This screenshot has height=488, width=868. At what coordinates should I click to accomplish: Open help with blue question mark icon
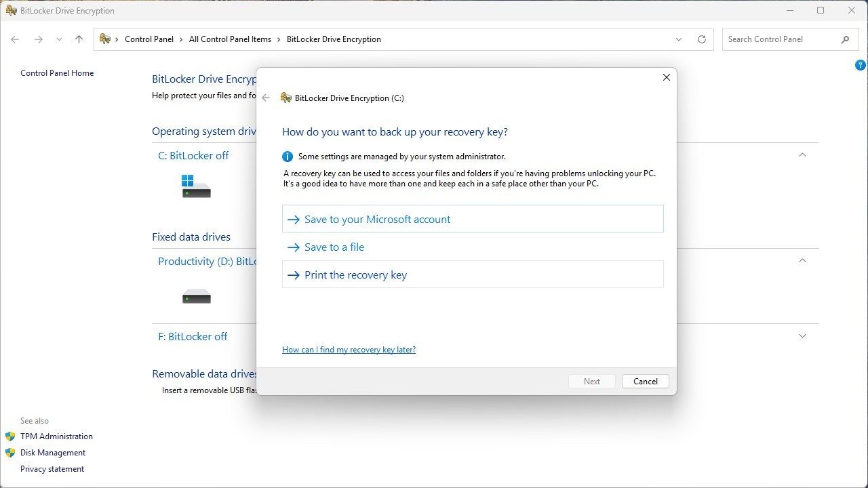coord(861,66)
